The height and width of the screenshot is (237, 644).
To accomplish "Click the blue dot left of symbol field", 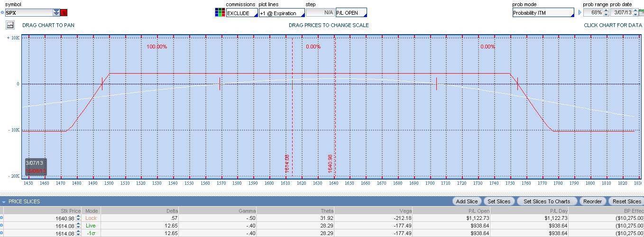I will 2,13.
